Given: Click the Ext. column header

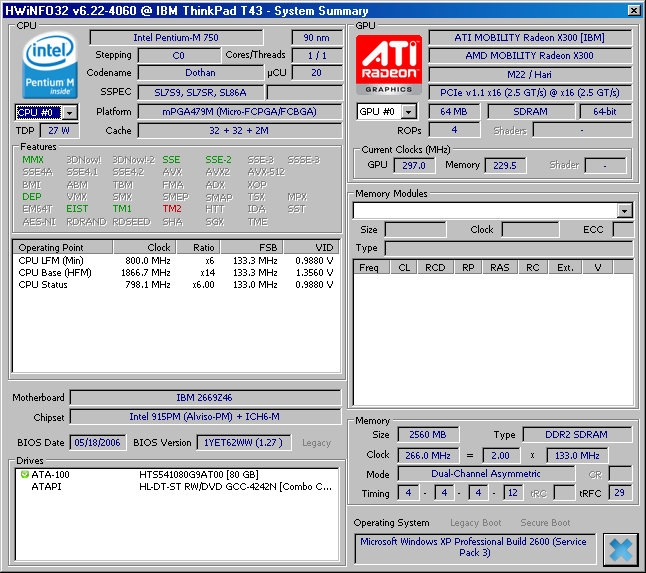Looking at the screenshot, I should tap(565, 268).
